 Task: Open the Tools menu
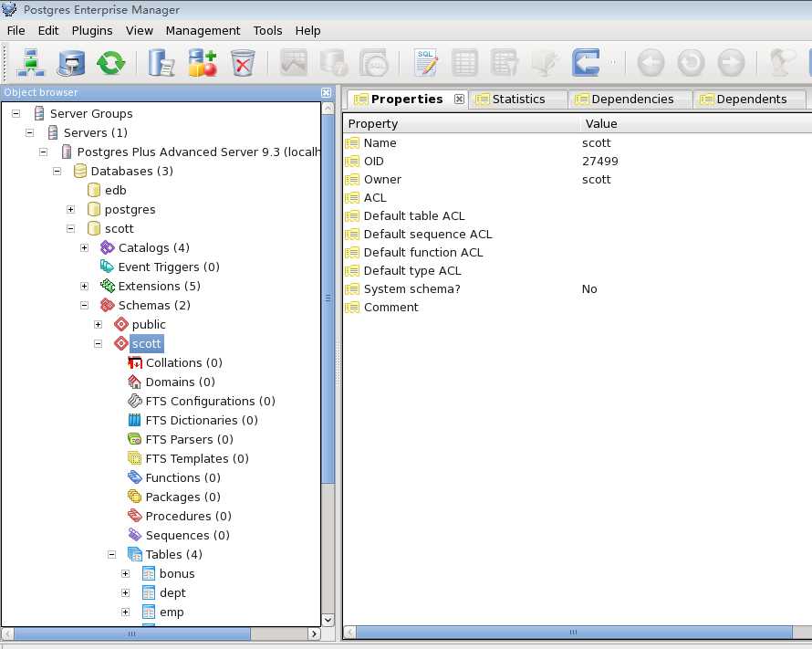(267, 30)
